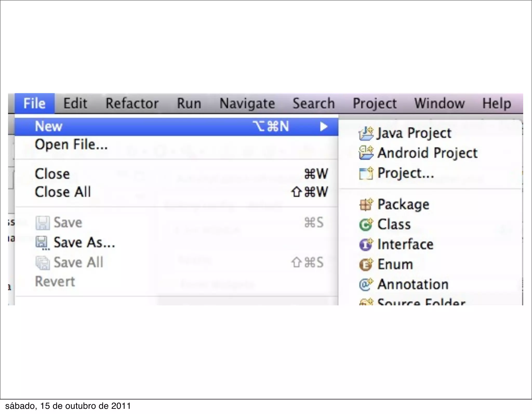
Task: Click the Java Project icon
Action: point(366,133)
